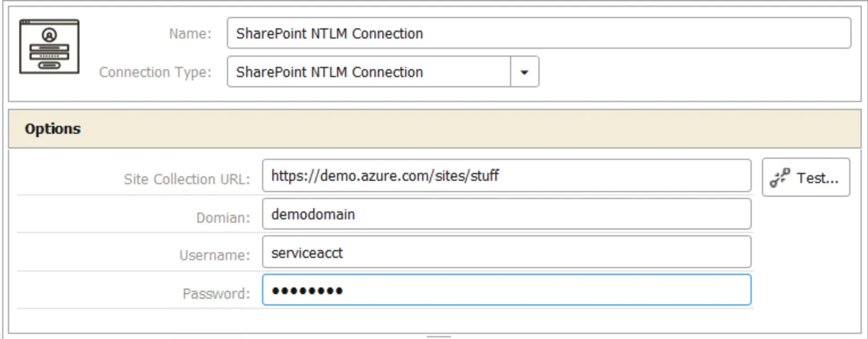Image resolution: width=868 pixels, height=339 pixels.
Task: Click the Test connection button
Action: 806,177
